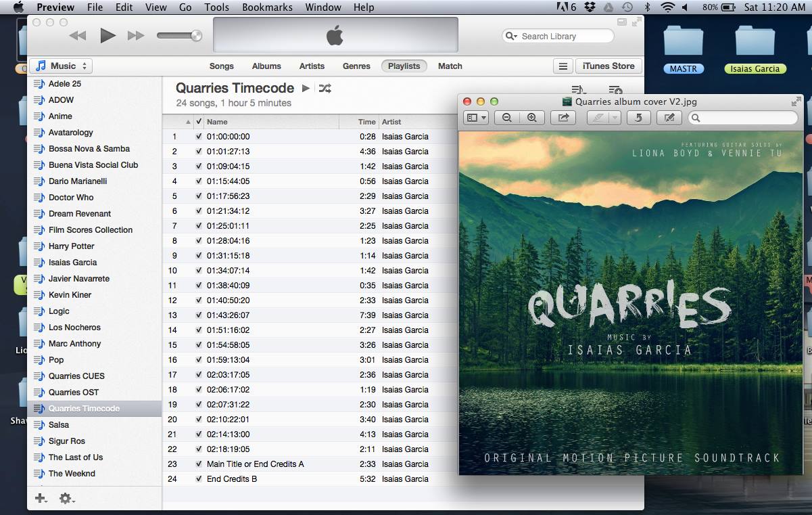Uncheck the song 02:14:13:00
This screenshot has width=812, height=515.
pyautogui.click(x=199, y=434)
